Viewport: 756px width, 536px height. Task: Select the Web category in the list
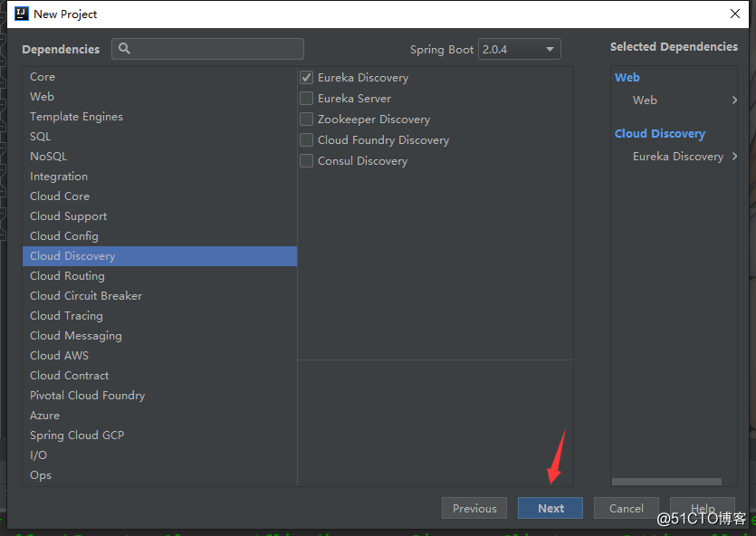point(159,96)
